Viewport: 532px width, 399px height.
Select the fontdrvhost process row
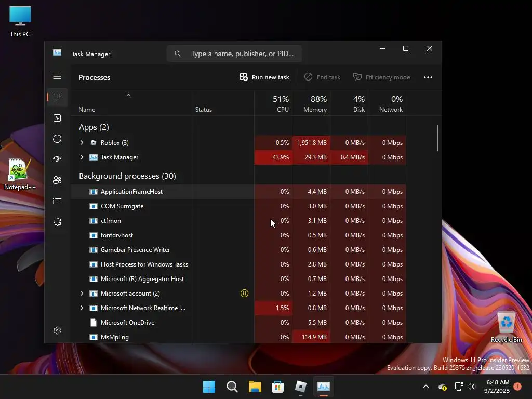(238, 235)
